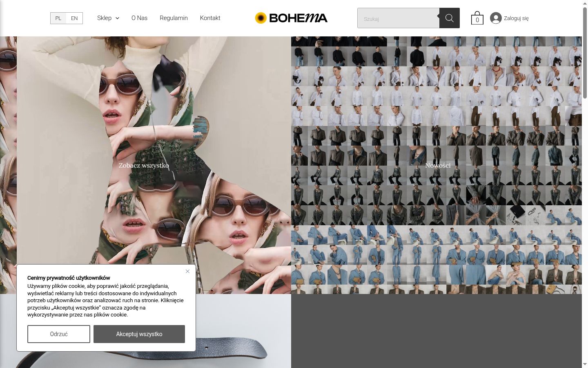Close the cookie privacy popup
The width and height of the screenshot is (588, 368).
[187, 271]
